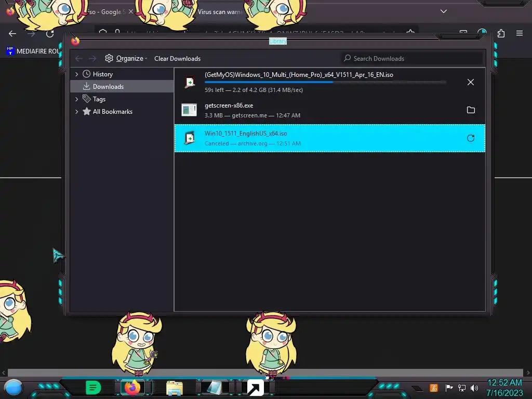Viewport: 532px width, 399px height.
Task: Click the GetMyOS ISO file icon
Action: coord(189,82)
